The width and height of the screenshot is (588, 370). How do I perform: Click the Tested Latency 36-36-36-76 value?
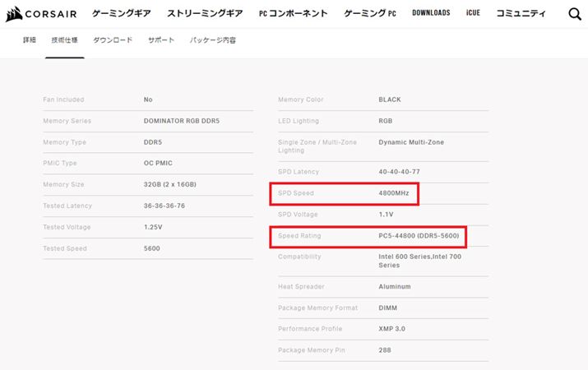click(x=166, y=206)
